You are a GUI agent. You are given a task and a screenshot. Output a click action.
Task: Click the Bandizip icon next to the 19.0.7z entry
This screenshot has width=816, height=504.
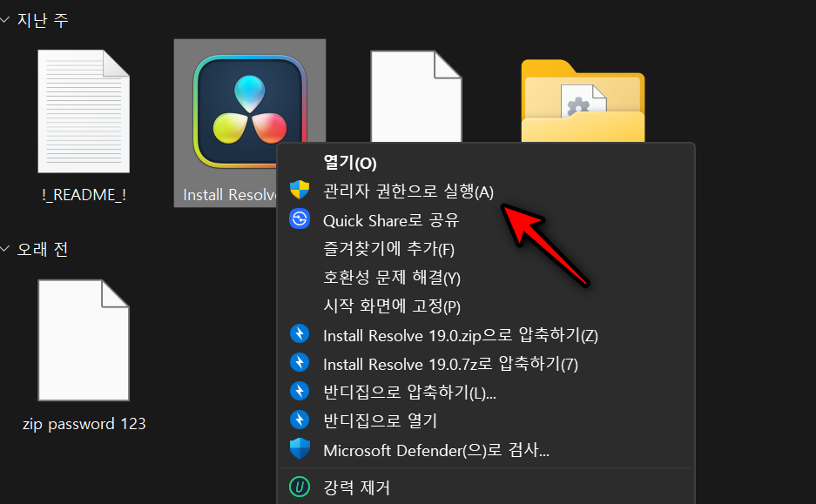pos(300,362)
